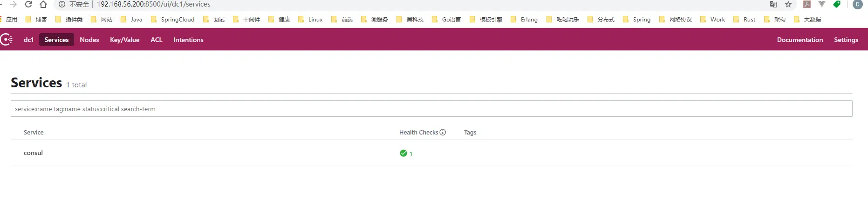Expand the 架构 bookmark folder
The height and width of the screenshot is (198, 868).
(775, 19)
